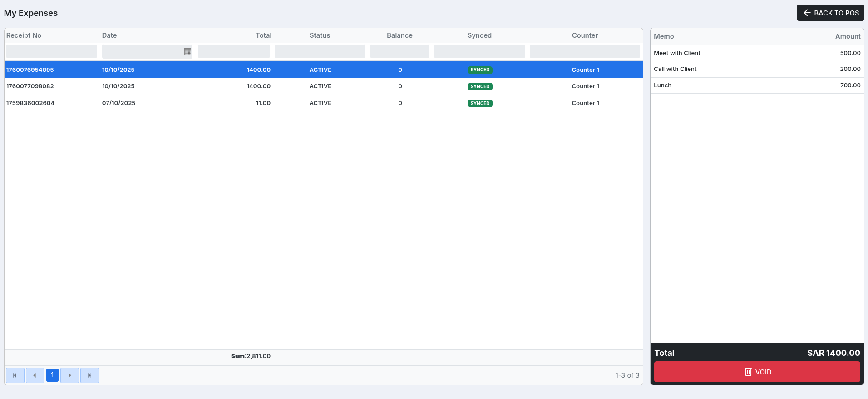Open the date filter calendar picker
Viewport: 868px width, 399px height.
click(187, 52)
